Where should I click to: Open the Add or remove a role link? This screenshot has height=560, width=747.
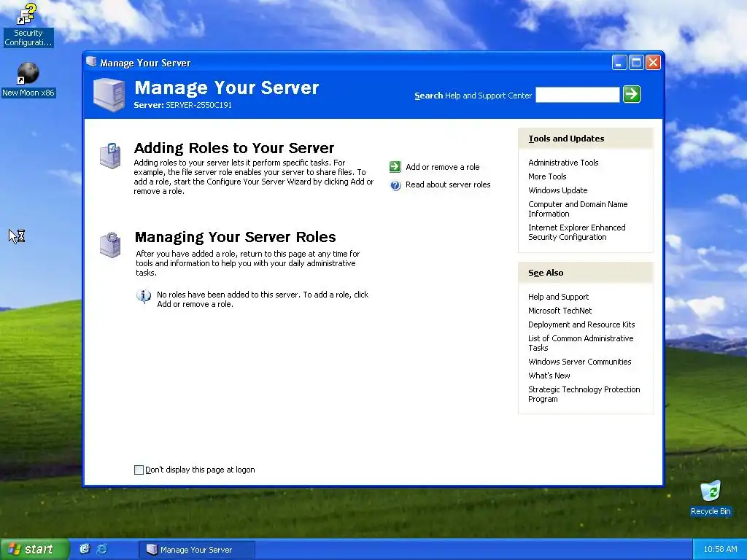(x=443, y=167)
